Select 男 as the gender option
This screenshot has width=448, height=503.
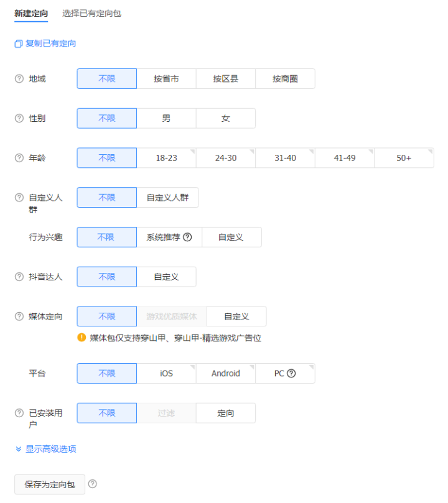coord(166,119)
